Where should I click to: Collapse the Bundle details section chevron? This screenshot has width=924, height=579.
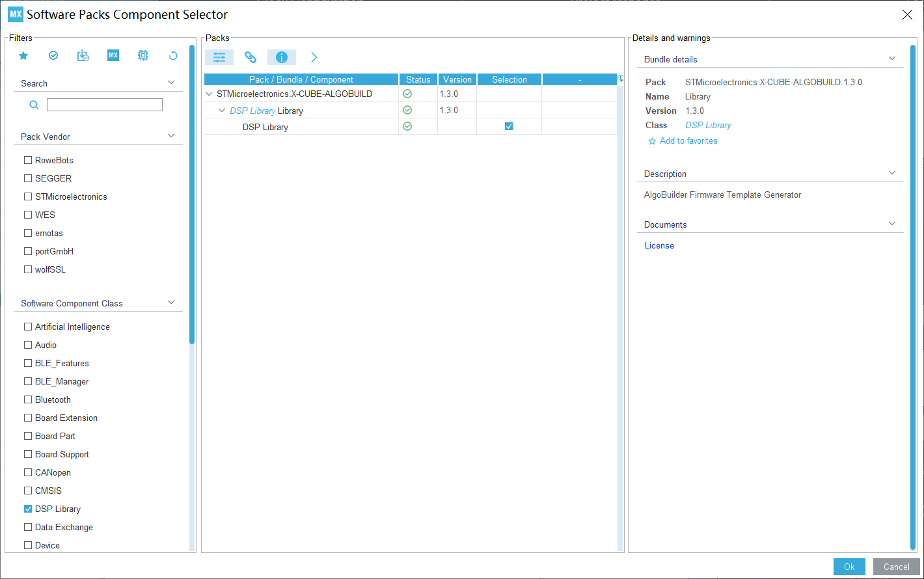click(x=892, y=58)
